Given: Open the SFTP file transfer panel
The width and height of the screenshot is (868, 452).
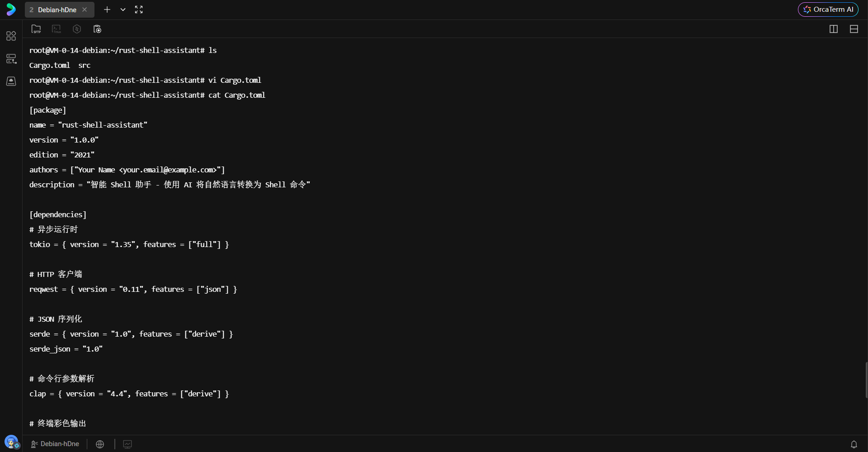Looking at the screenshot, I should click(36, 29).
